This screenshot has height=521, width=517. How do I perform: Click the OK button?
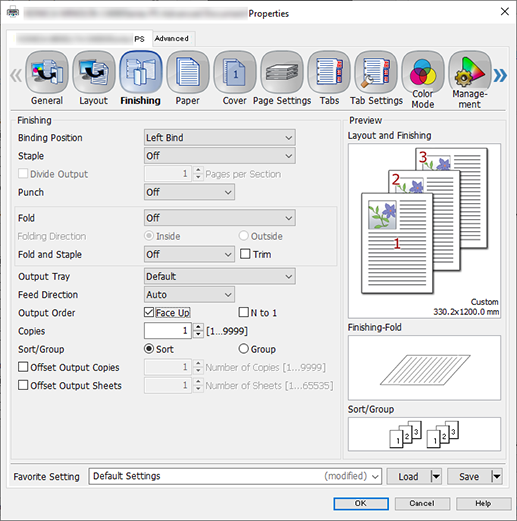pyautogui.click(x=361, y=503)
